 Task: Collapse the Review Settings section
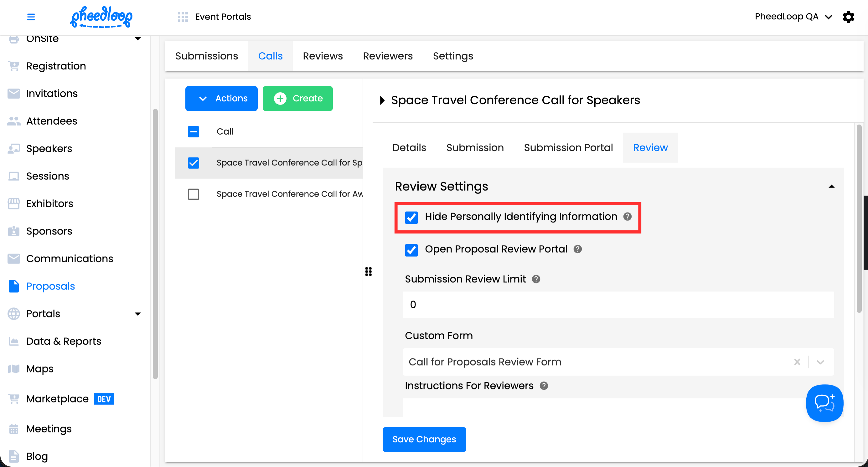tap(831, 186)
